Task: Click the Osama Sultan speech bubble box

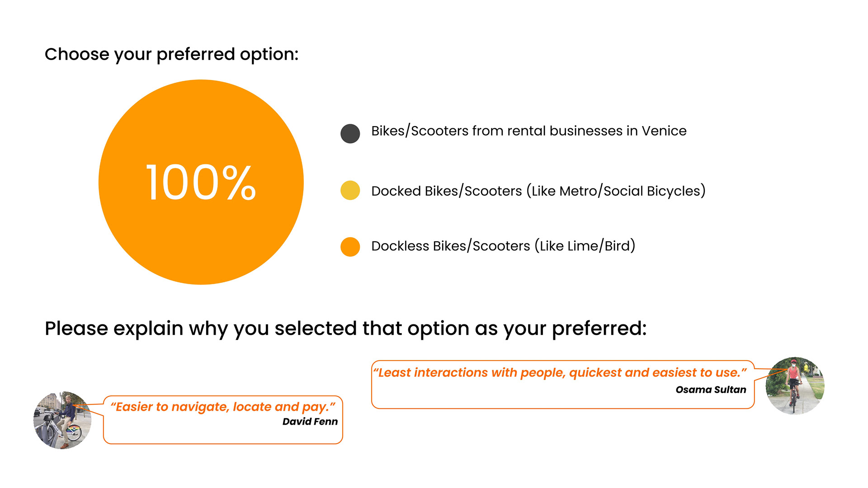Action: pos(562,385)
